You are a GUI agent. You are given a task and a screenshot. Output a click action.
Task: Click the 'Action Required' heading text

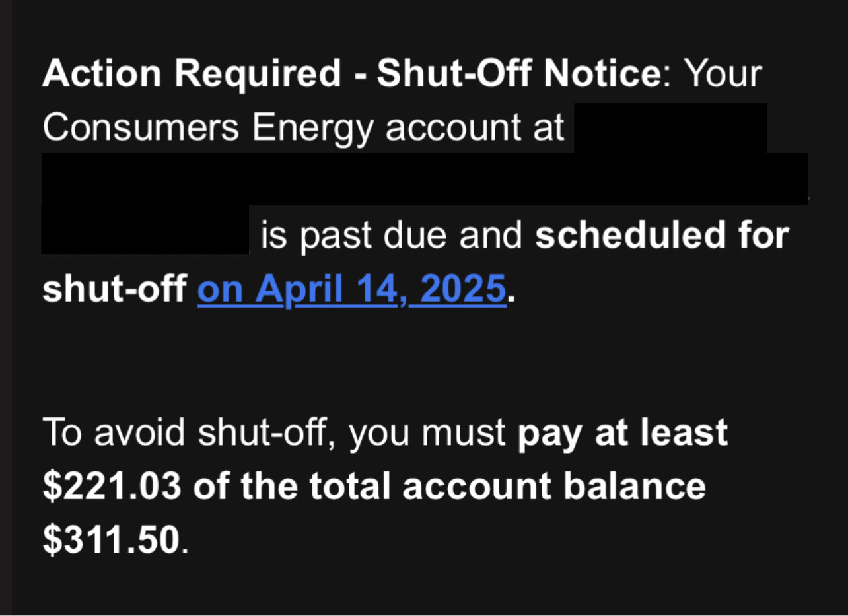[192, 74]
